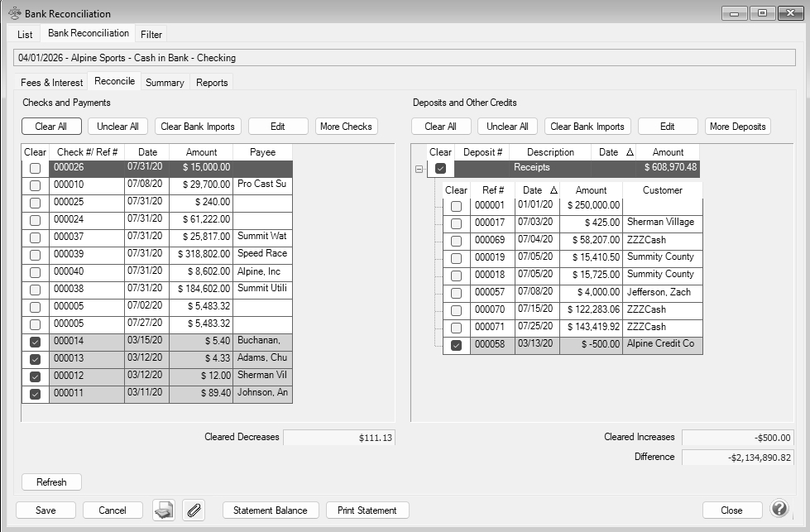Click the paperclip attachment icon
This screenshot has width=810, height=532.
pos(193,510)
